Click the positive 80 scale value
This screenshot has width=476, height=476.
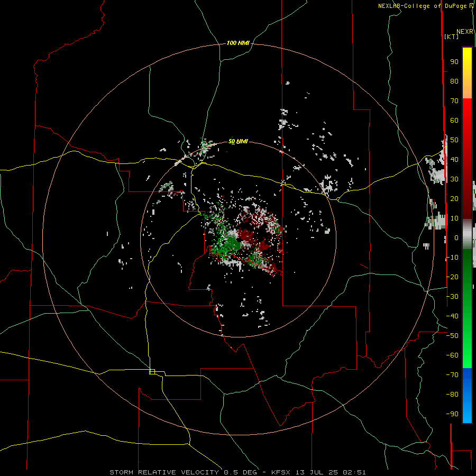pyautogui.click(x=454, y=81)
